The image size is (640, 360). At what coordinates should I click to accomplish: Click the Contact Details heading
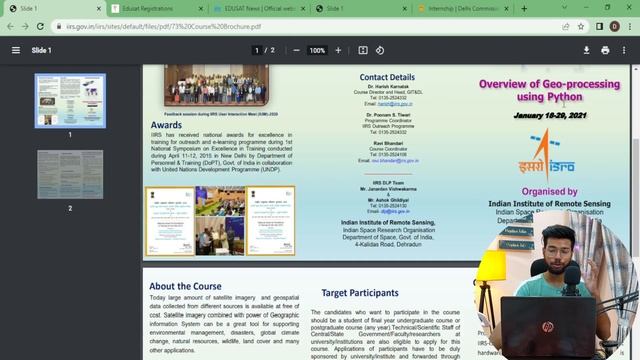point(387,77)
